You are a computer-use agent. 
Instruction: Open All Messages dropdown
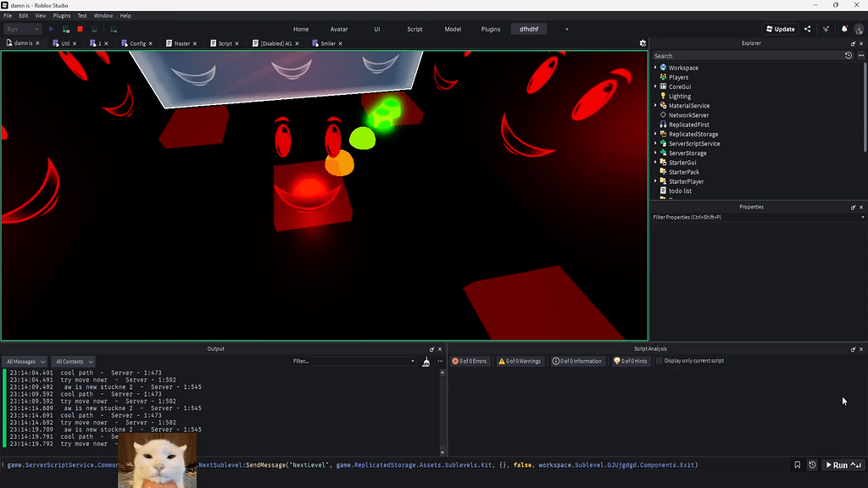click(x=25, y=361)
